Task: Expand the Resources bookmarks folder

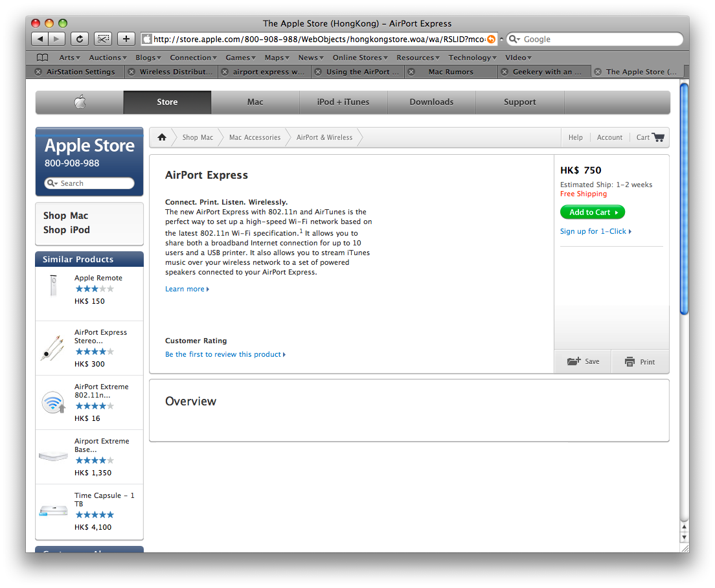Action: 418,58
